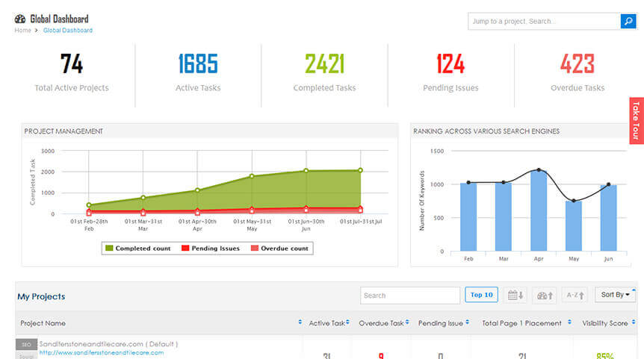The height and width of the screenshot is (359, 644).
Task: Click sort arrows beside Pending Issue column
Action: tap(468, 323)
